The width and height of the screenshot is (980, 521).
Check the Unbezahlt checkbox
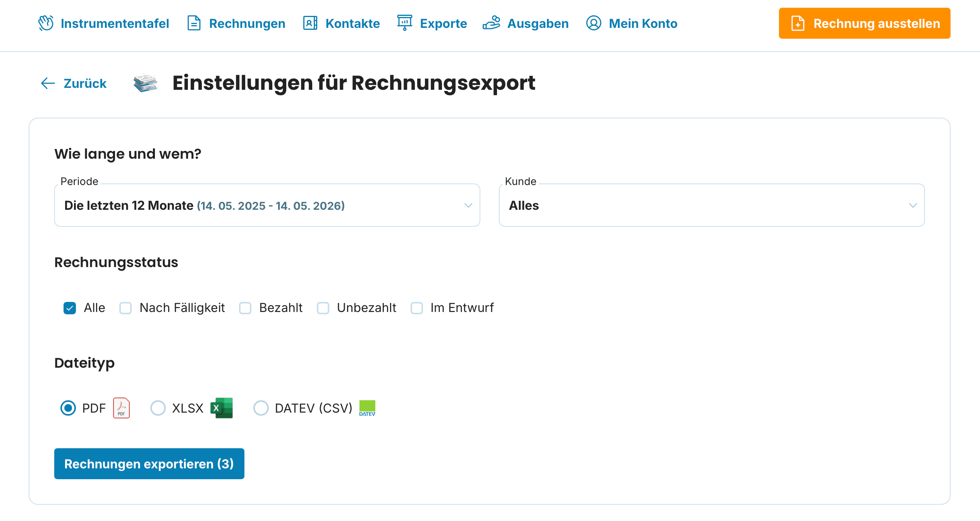click(x=323, y=308)
